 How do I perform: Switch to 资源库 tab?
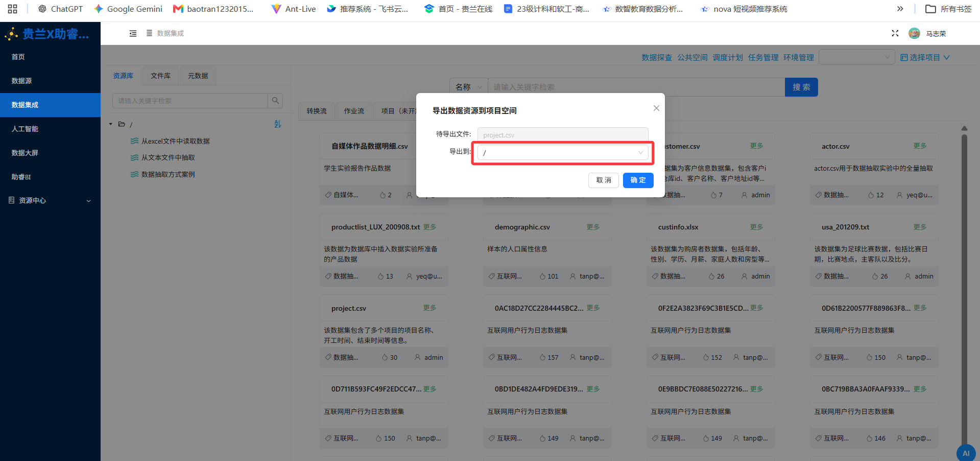(123, 76)
